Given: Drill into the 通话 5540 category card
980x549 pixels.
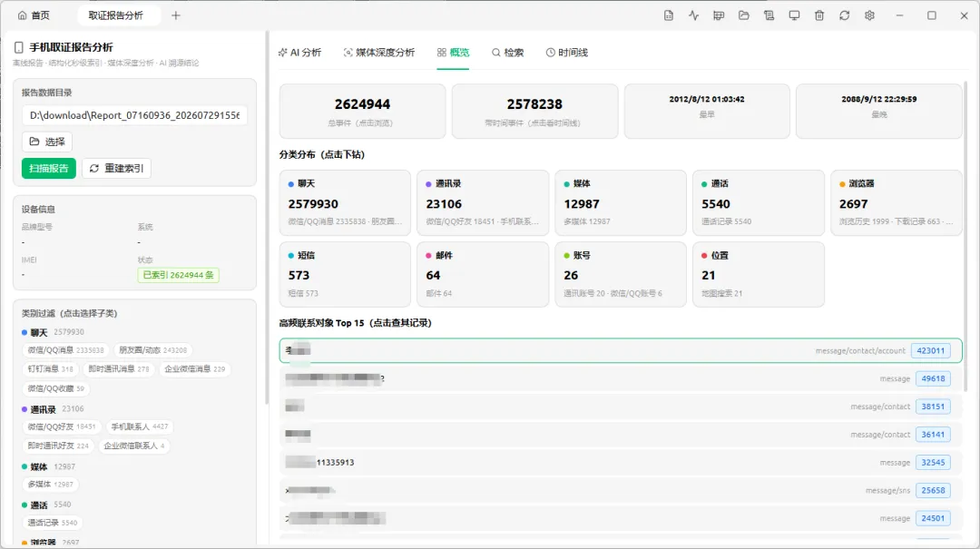Looking at the screenshot, I should coord(759,202).
